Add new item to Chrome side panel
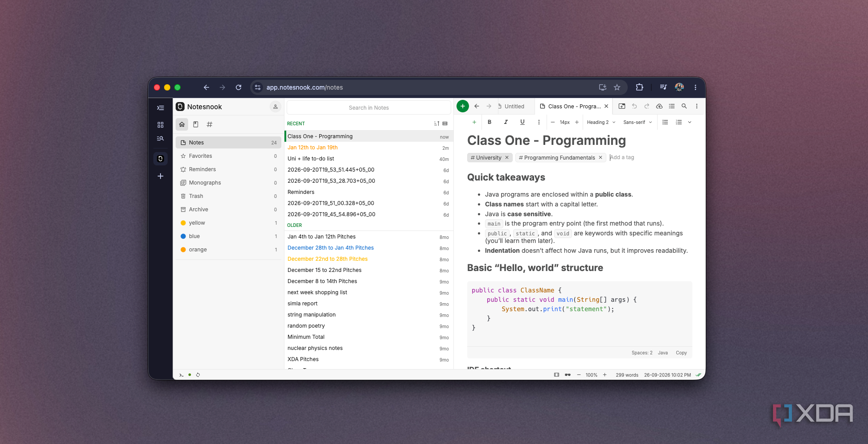The image size is (868, 444). coord(160,176)
